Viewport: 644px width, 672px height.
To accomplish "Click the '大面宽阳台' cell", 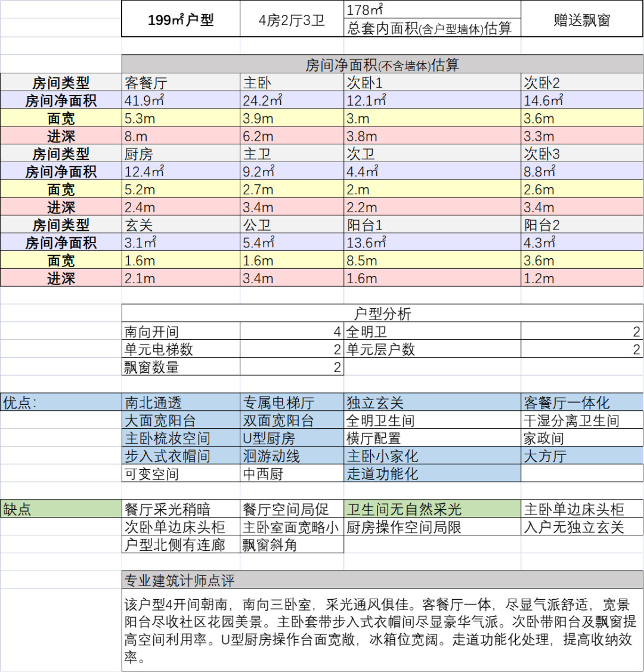I will 181,420.
